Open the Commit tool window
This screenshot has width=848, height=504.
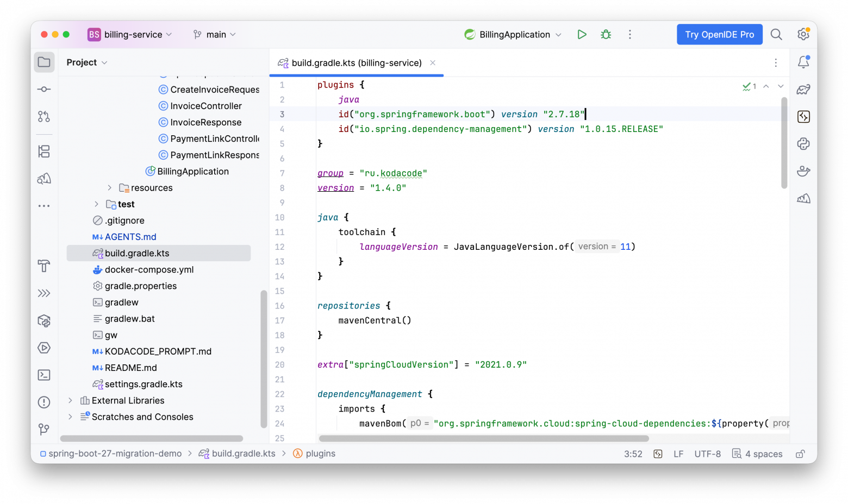(x=44, y=89)
